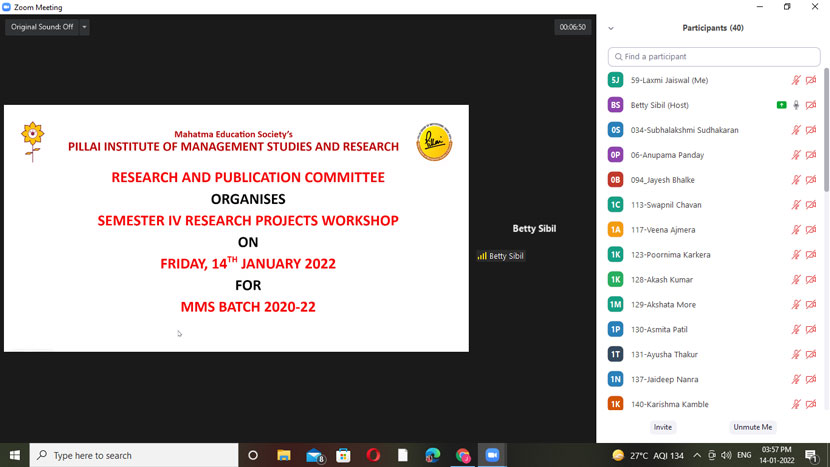Click Subhalakshmi Sudhakaran's muted mic icon
Viewport: 830px width, 467px height.
[x=796, y=130]
